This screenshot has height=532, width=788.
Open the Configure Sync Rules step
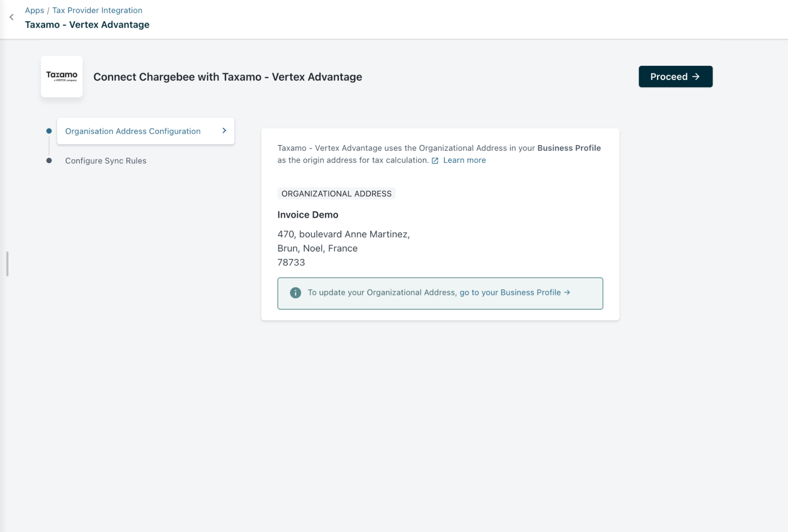point(106,161)
